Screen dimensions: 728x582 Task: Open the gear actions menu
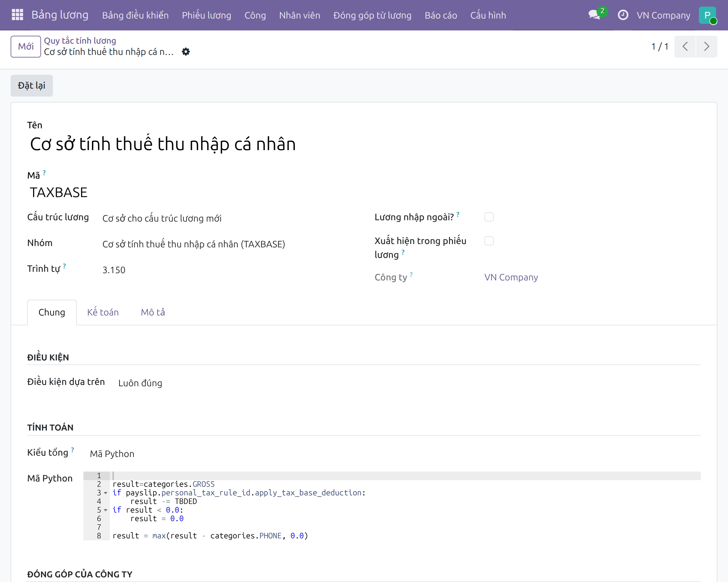tap(186, 52)
